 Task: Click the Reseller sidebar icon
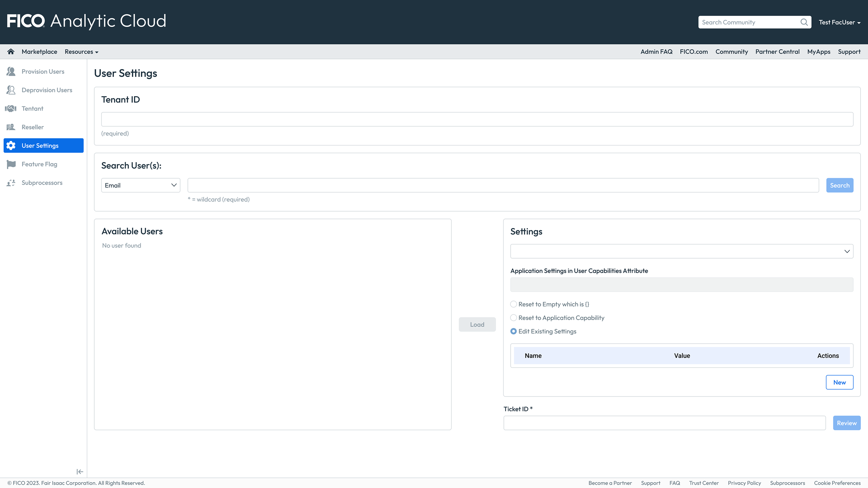pos(11,127)
